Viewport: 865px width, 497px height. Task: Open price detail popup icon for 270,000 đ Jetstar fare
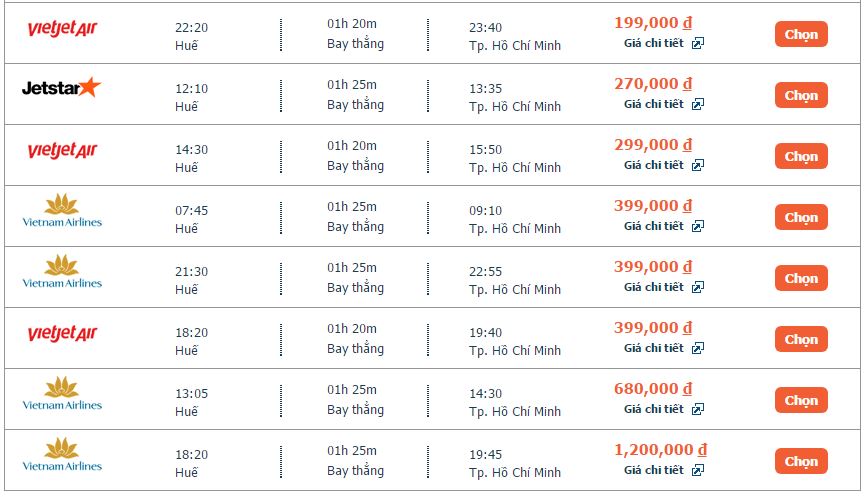click(698, 105)
